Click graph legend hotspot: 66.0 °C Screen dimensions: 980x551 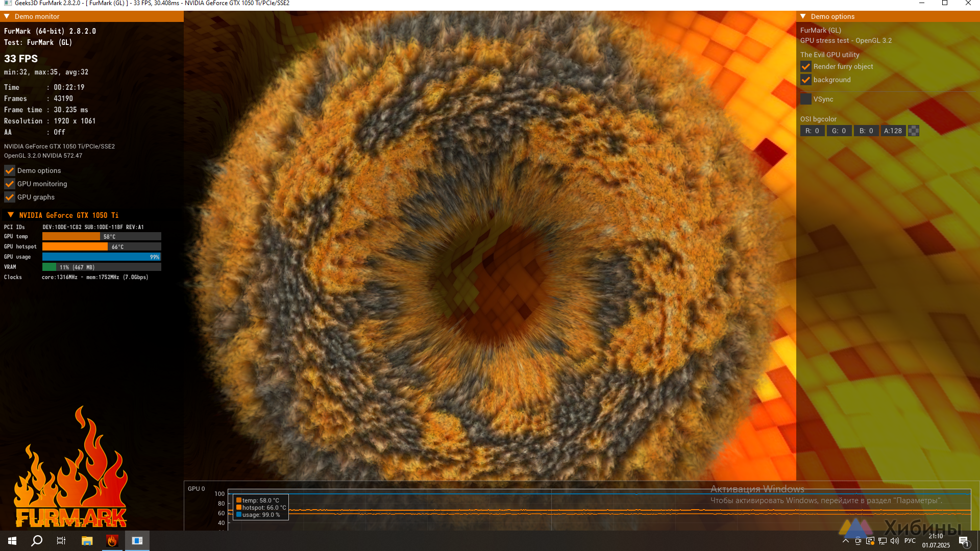pos(261,508)
